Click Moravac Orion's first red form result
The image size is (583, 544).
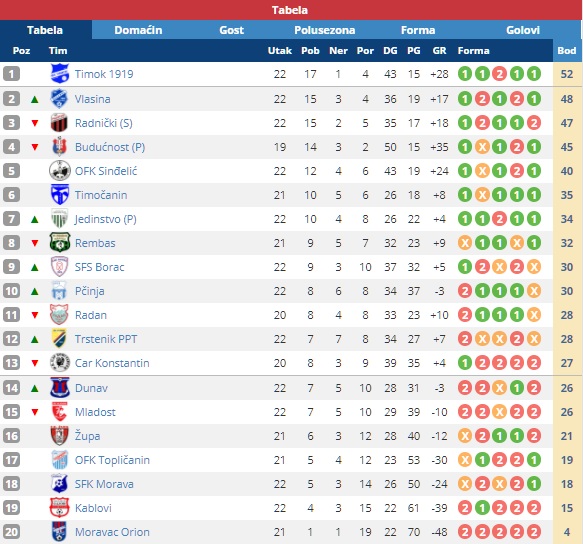(465, 532)
